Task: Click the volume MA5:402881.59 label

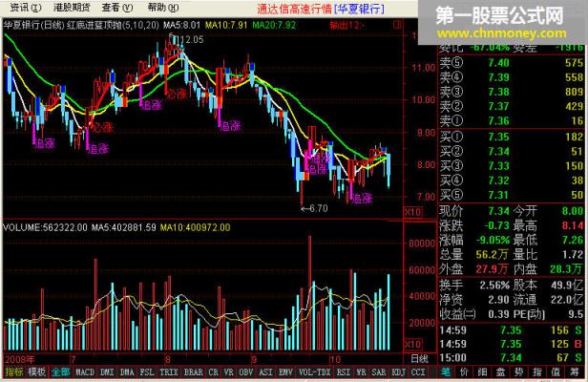Action: tap(123, 227)
